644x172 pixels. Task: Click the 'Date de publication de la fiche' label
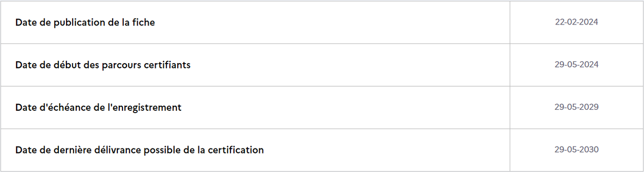coord(85,22)
